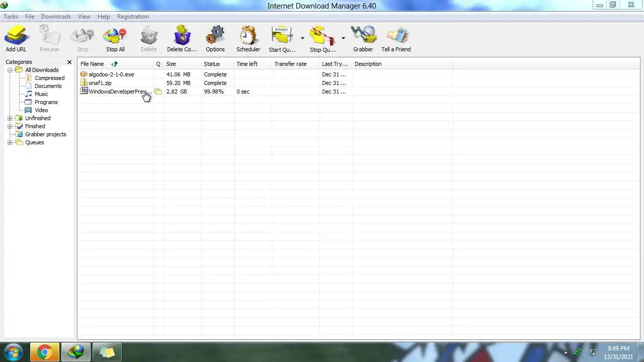Open the Start Queue dropdown arrow
This screenshot has height=362, width=644.
(x=302, y=38)
